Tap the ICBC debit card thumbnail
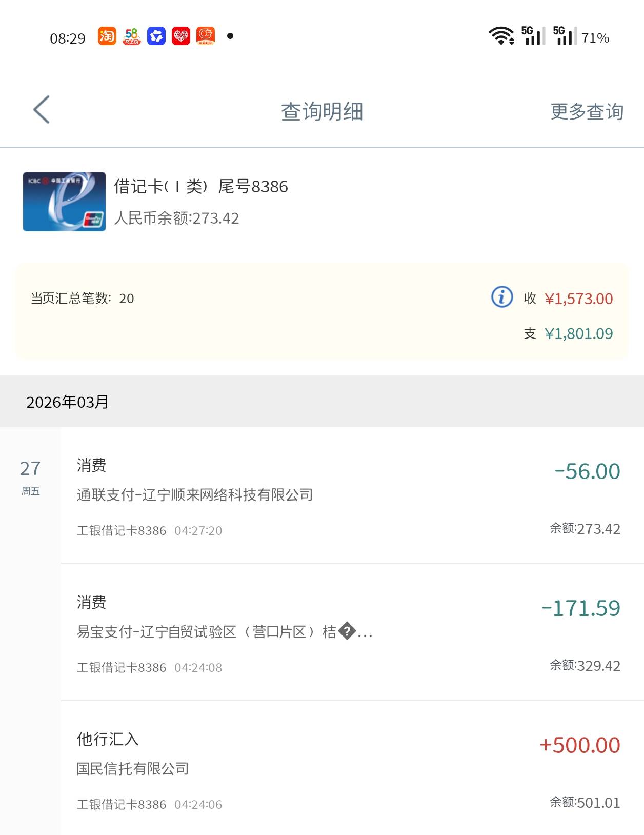Image resolution: width=644 pixels, height=835 pixels. (64, 202)
